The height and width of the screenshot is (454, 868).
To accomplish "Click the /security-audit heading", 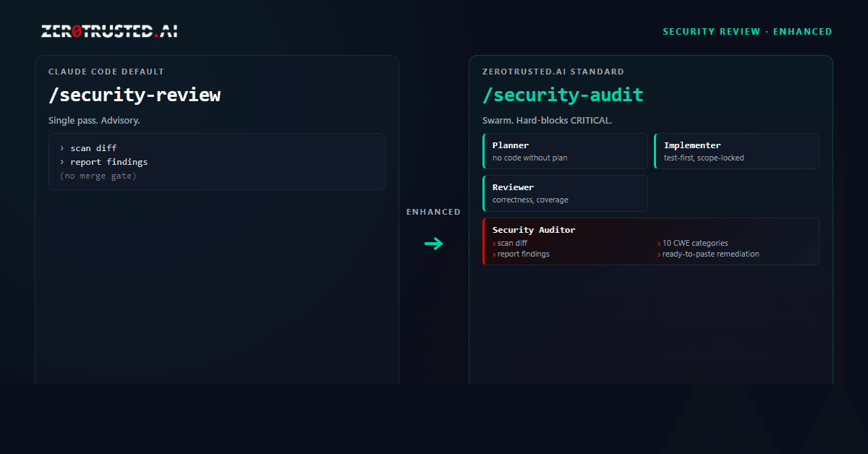I will point(563,95).
